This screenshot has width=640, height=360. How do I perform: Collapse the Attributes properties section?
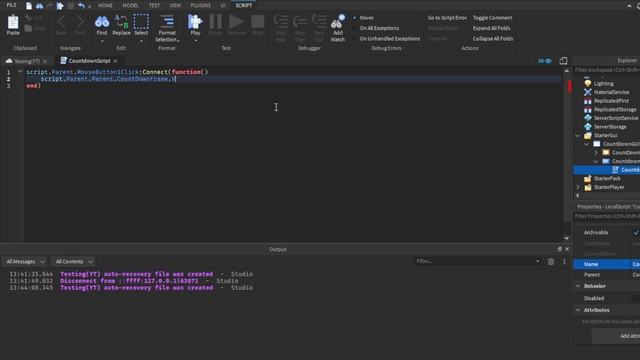coord(578,310)
